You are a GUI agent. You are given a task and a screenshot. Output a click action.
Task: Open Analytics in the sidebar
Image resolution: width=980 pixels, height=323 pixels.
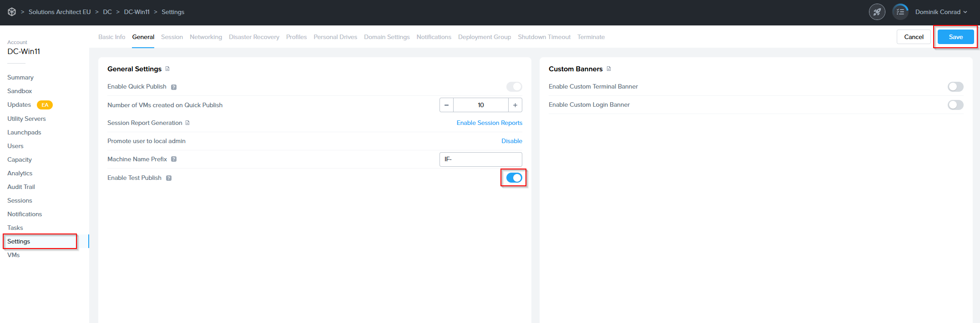(x=20, y=173)
